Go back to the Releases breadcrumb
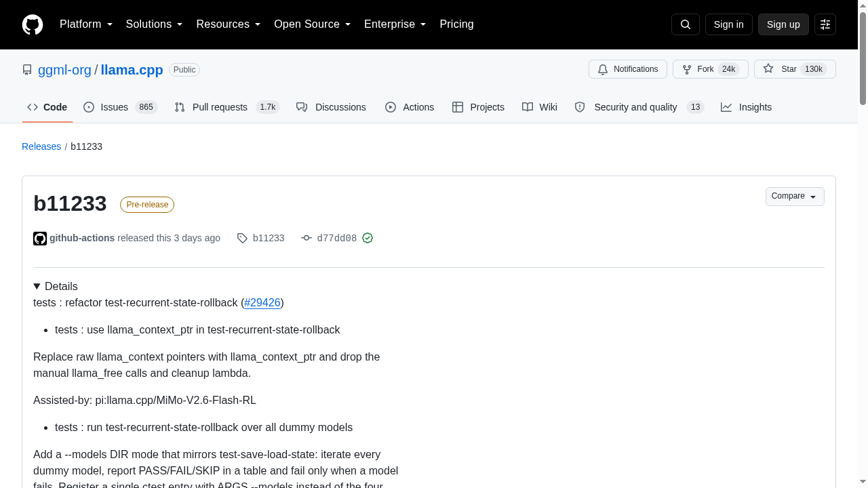 click(x=41, y=146)
